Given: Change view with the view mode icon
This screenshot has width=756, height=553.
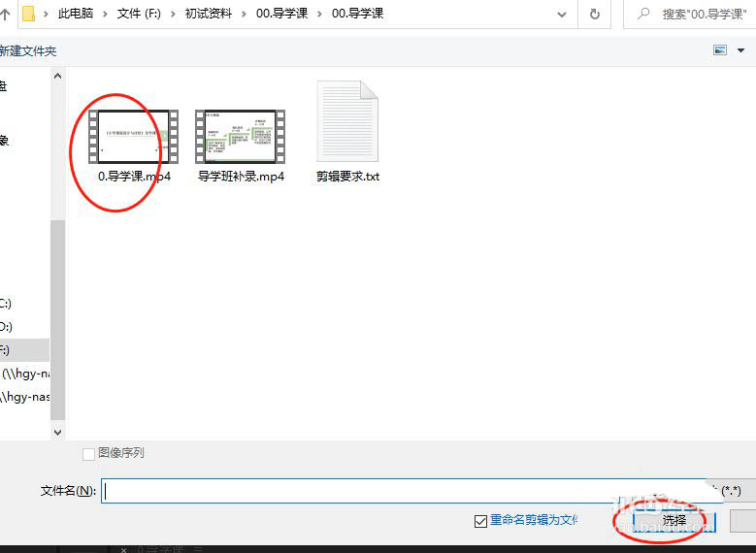Looking at the screenshot, I should point(720,50).
